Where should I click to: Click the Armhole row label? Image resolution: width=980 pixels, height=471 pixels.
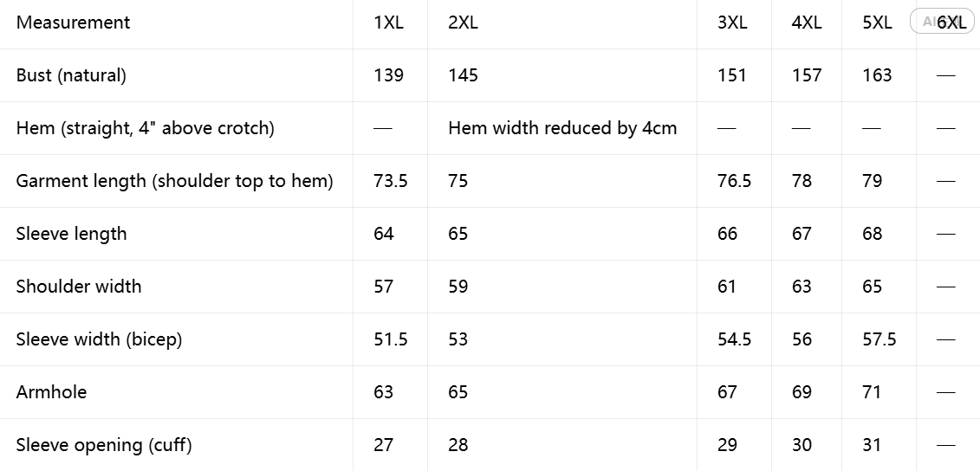tap(51, 392)
